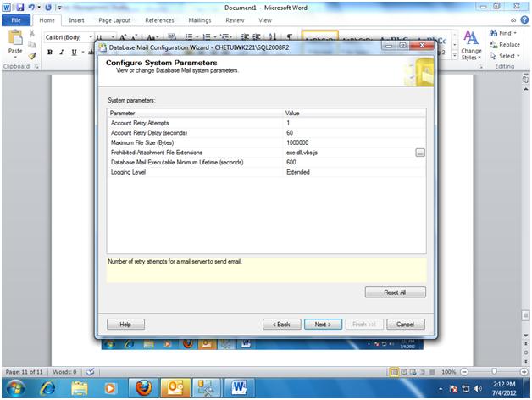Toggle italic formatting in Word

(x=62, y=52)
